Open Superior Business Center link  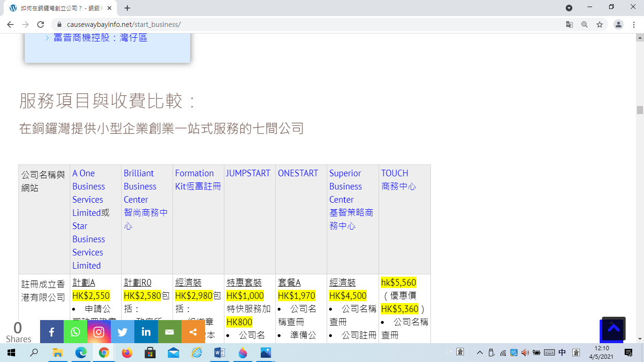tap(346, 186)
